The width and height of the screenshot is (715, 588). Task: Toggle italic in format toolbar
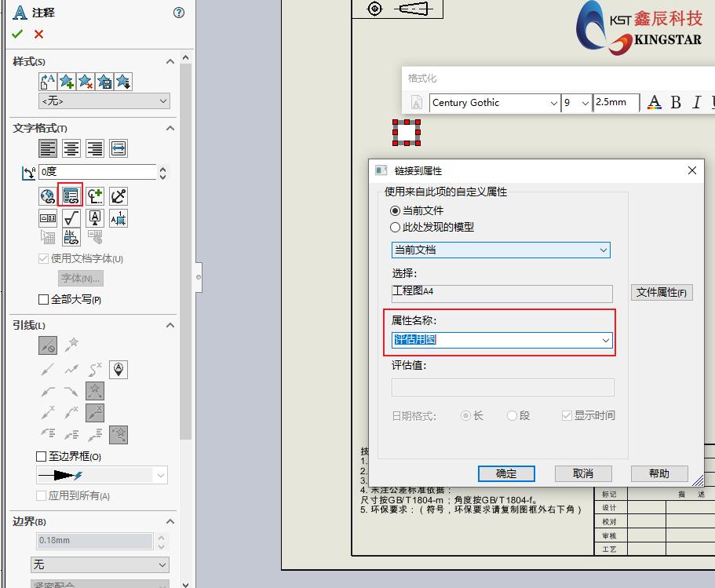tap(696, 102)
